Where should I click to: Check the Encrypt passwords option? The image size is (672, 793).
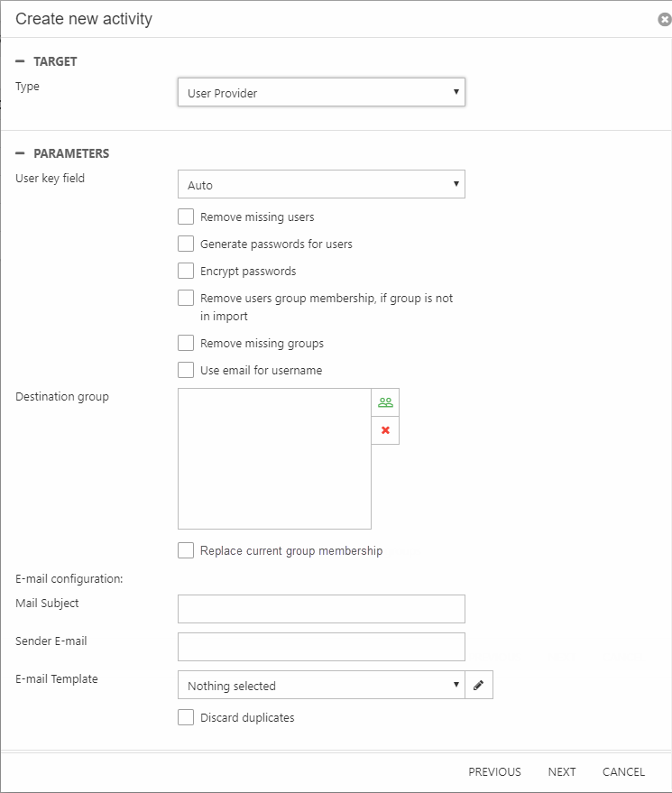tap(186, 271)
